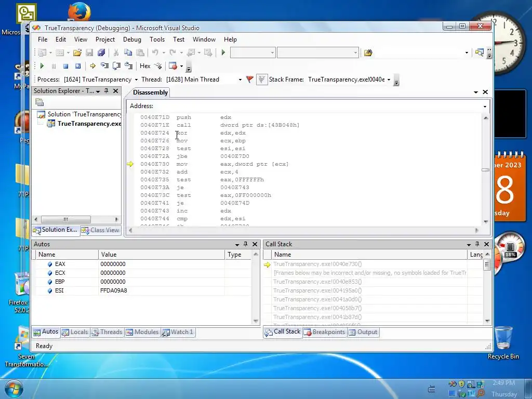Switch to the Watch 1 tab
532x399 pixels.
tap(178, 332)
